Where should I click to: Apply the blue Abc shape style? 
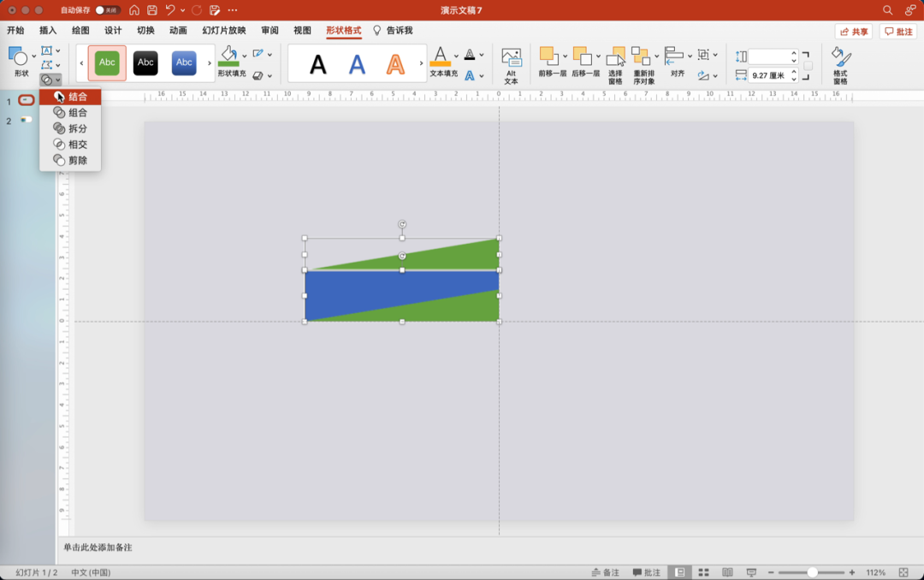(x=184, y=62)
